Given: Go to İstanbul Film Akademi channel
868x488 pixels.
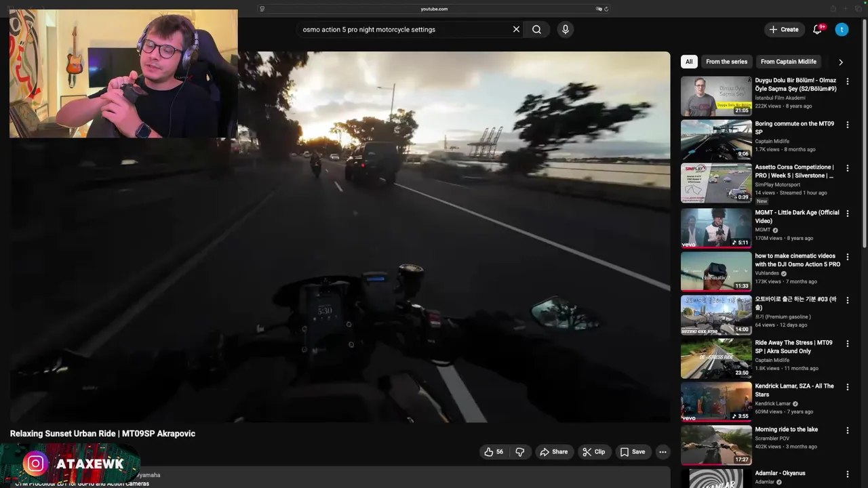Looking at the screenshot, I should (x=780, y=98).
